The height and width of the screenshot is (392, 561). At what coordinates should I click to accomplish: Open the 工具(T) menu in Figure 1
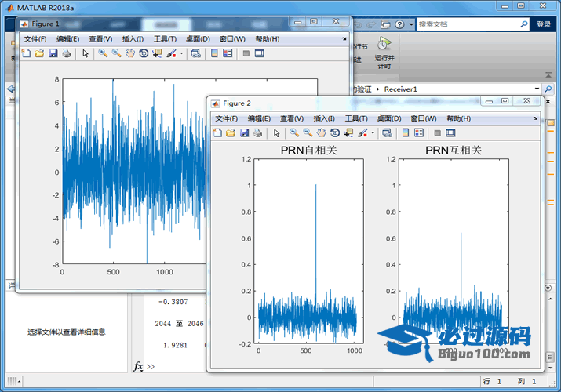point(165,38)
